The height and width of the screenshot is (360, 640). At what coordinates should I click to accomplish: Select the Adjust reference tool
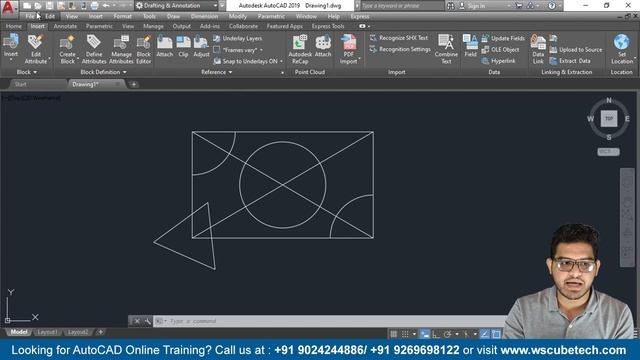[201, 46]
